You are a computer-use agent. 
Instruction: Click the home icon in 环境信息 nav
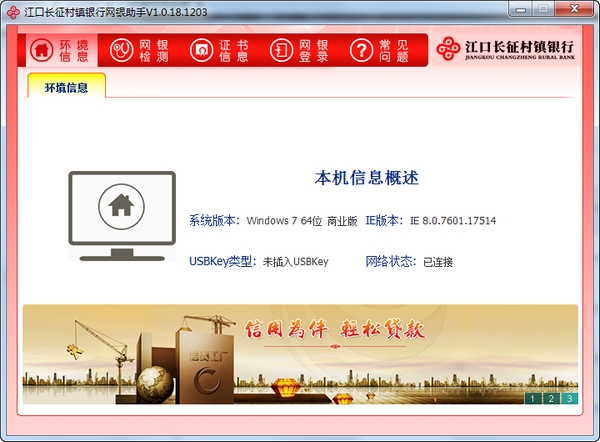[41, 50]
